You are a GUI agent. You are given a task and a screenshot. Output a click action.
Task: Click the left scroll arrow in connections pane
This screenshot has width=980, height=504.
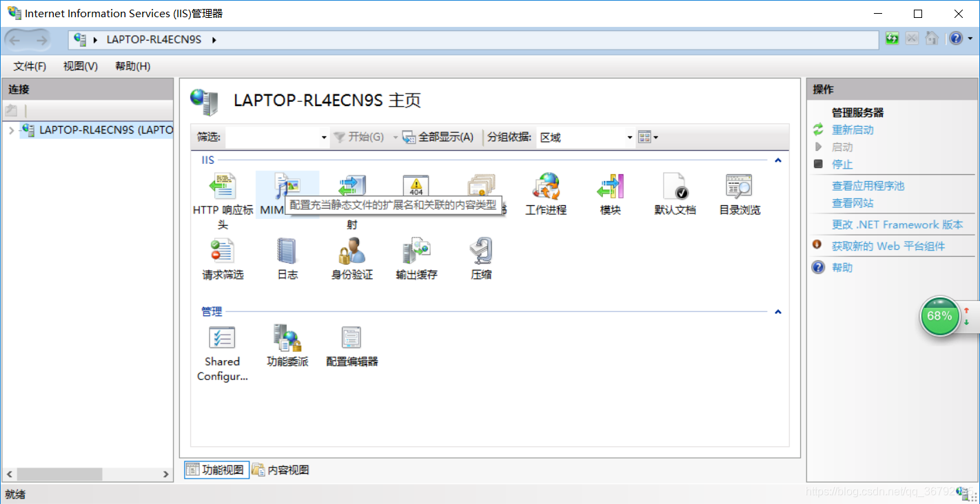click(x=10, y=474)
